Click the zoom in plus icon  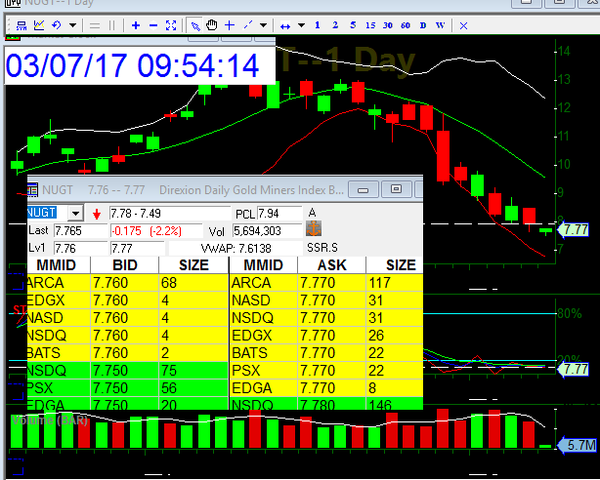click(137, 25)
